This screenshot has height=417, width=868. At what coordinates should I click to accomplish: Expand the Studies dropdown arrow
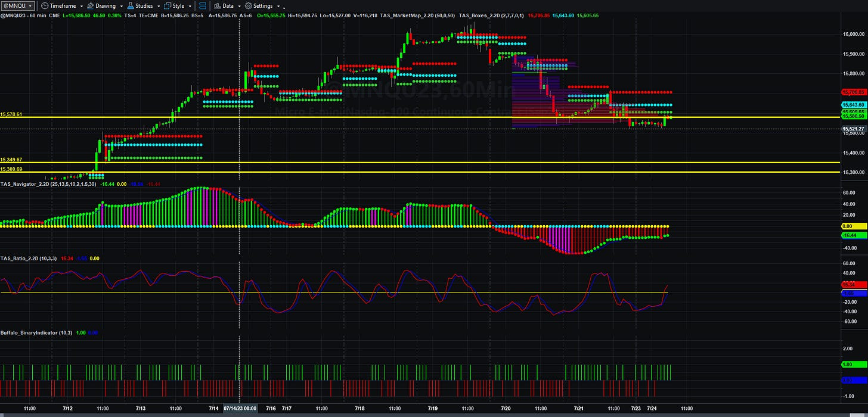click(x=159, y=6)
